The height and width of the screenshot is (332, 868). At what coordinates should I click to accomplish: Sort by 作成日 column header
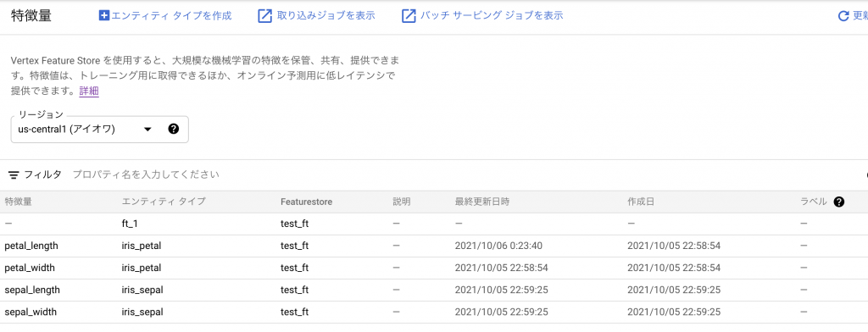641,202
